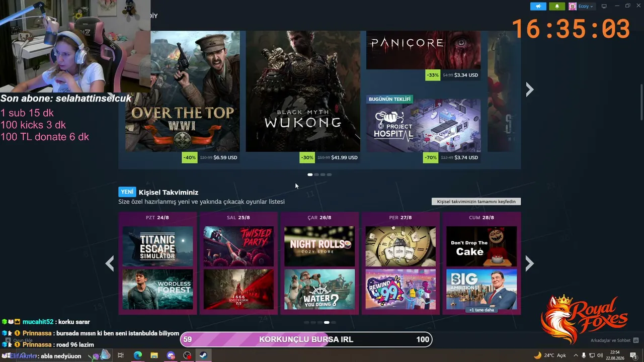The height and width of the screenshot is (362, 644).
Task: Click Panicore -33% discount badge
Action: pyautogui.click(x=433, y=75)
